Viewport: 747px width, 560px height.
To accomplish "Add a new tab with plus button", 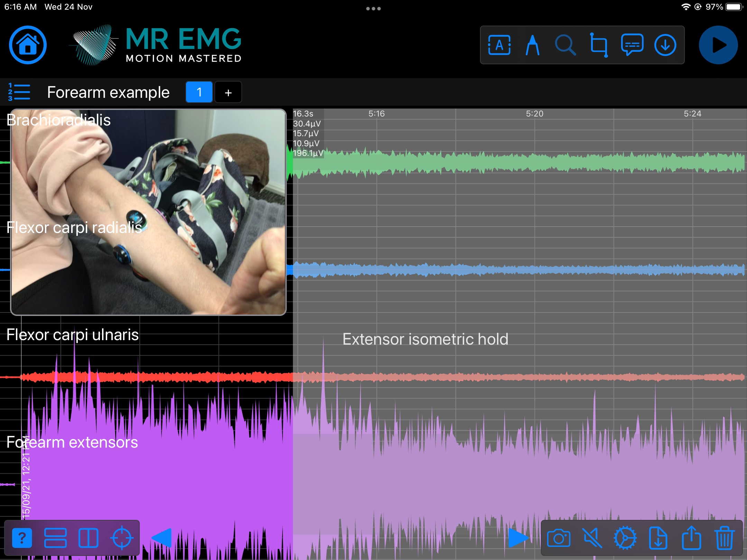I will (228, 92).
